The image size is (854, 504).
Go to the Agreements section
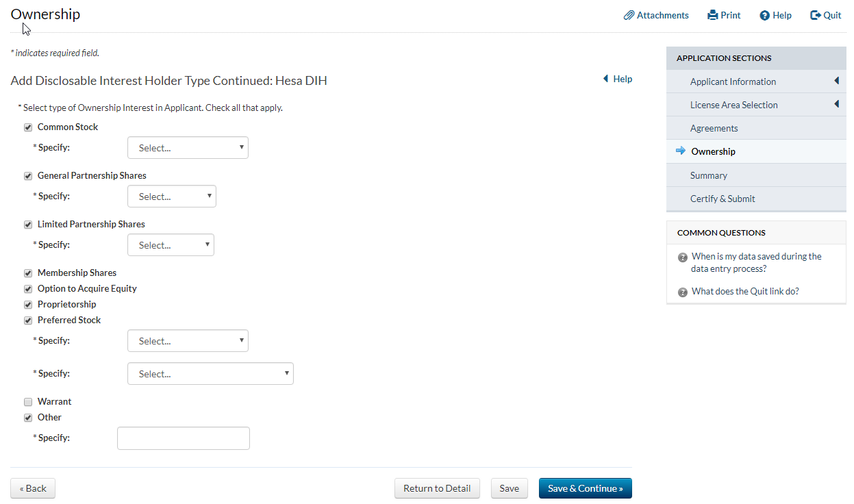click(714, 128)
